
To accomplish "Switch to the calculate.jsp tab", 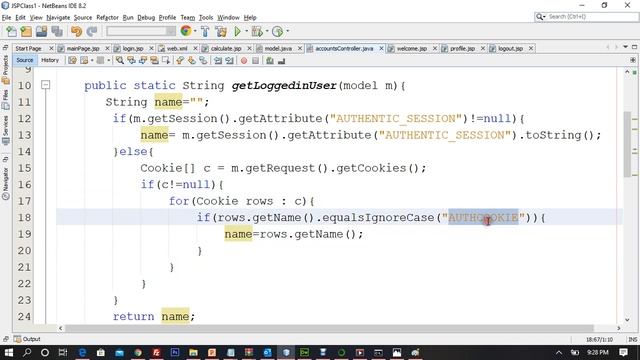I will (226, 49).
